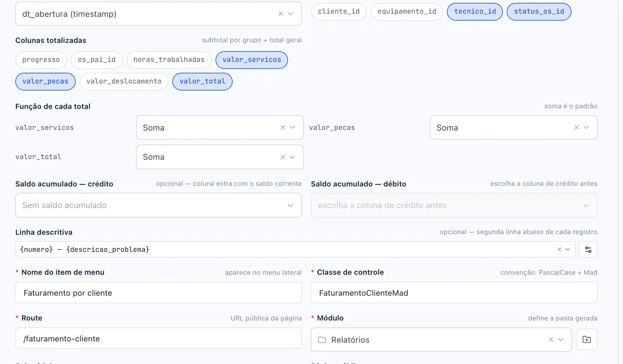Clear the valor_servicos Soma function
The height and width of the screenshot is (364, 623).
point(283,128)
